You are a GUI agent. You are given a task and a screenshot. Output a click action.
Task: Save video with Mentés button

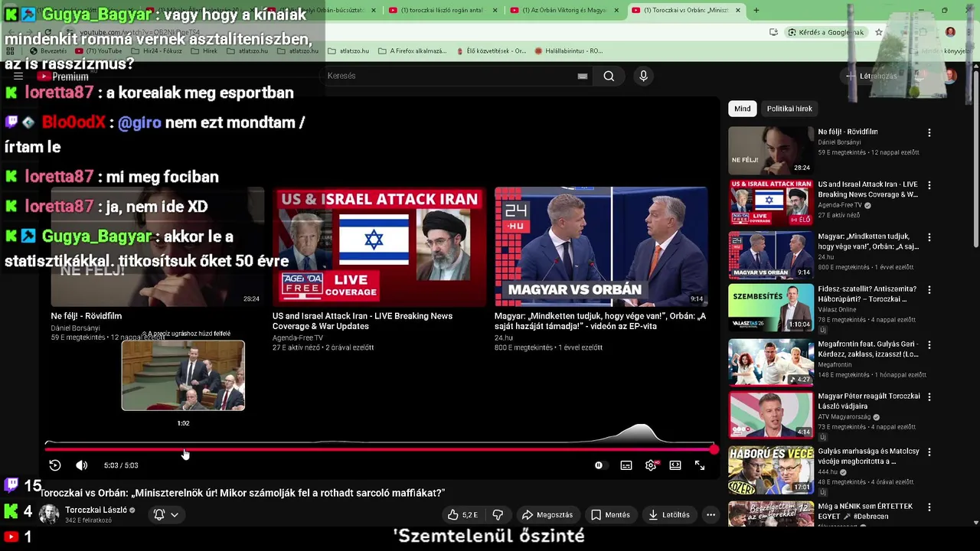pos(610,515)
